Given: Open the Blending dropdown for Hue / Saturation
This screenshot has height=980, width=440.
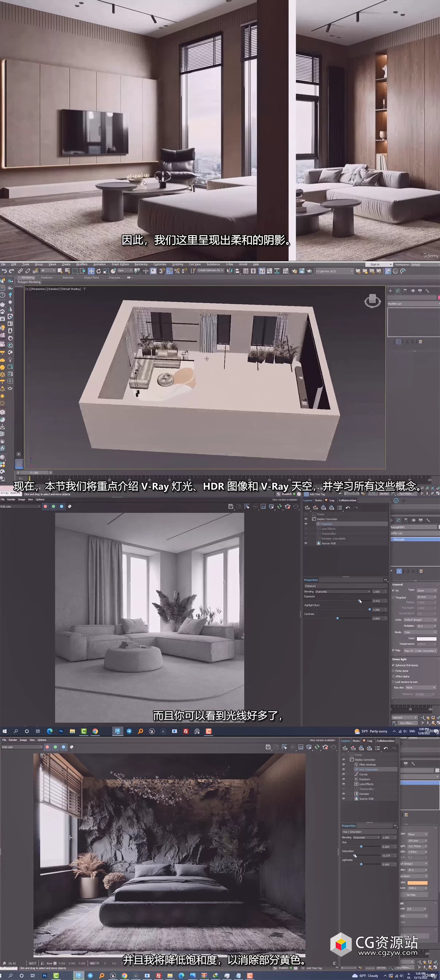Looking at the screenshot, I should pyautogui.click(x=366, y=838).
